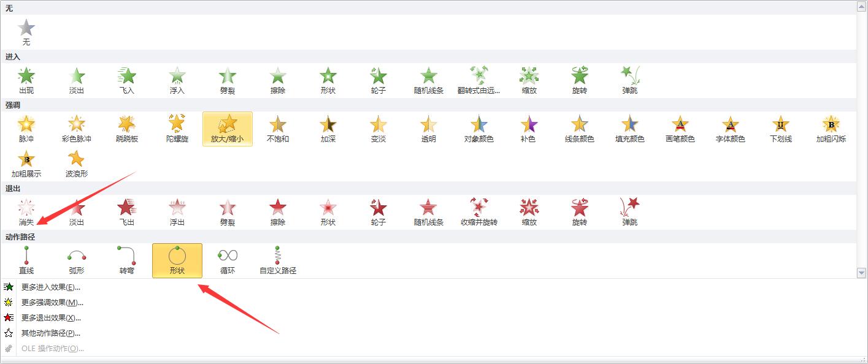
Task: Apply the 直线 motion path
Action: pos(26,260)
